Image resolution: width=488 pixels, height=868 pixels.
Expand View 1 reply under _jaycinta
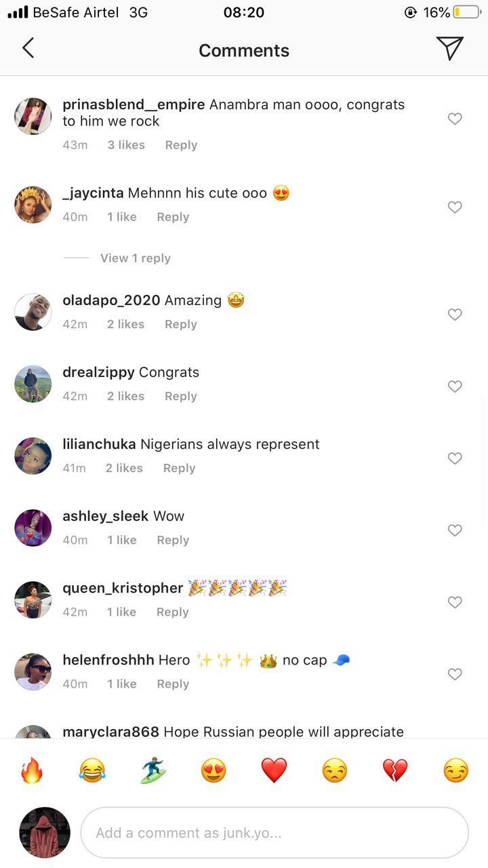pos(135,258)
